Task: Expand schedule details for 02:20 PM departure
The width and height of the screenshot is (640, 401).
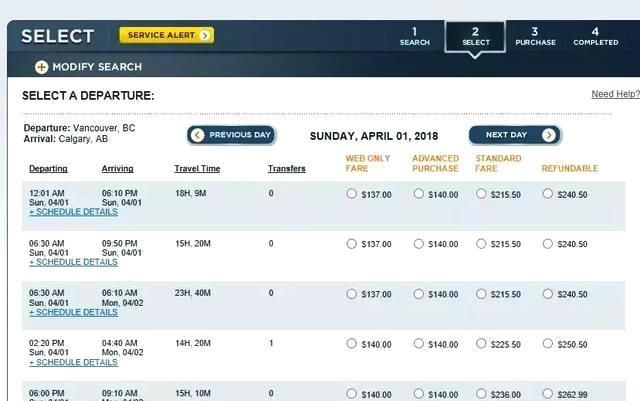Action: click(73, 363)
